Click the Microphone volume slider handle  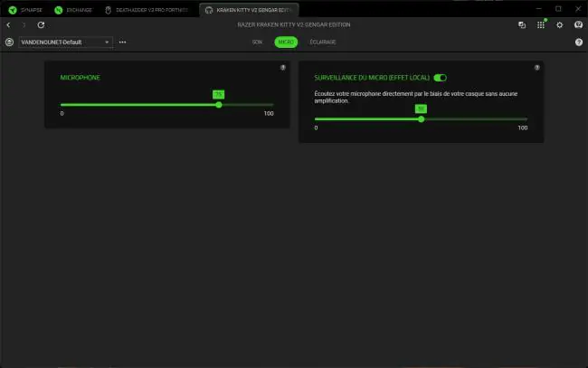219,105
